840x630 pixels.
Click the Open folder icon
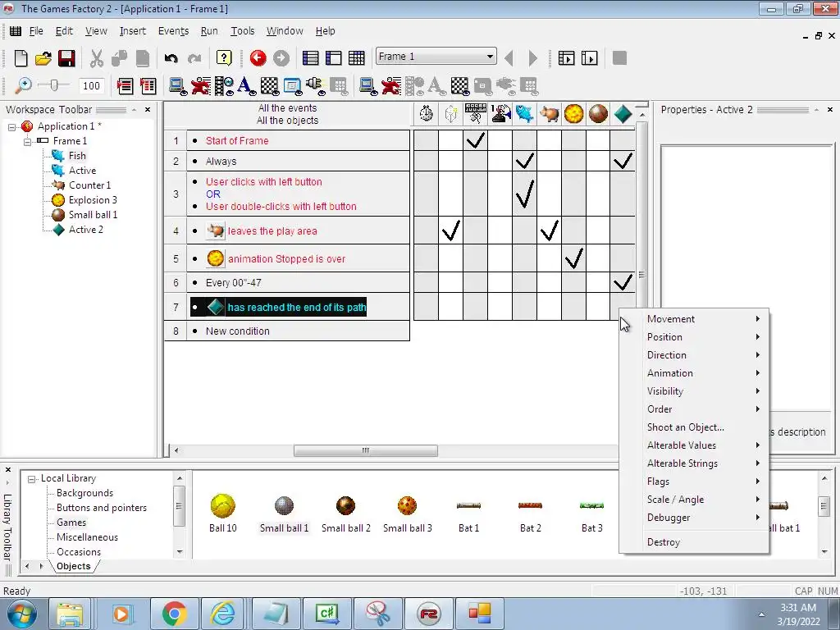[43, 58]
